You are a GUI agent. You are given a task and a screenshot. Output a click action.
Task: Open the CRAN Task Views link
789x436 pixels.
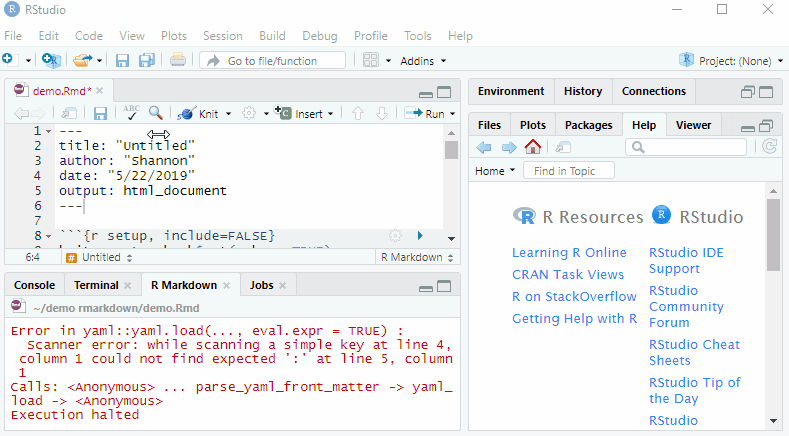(568, 274)
